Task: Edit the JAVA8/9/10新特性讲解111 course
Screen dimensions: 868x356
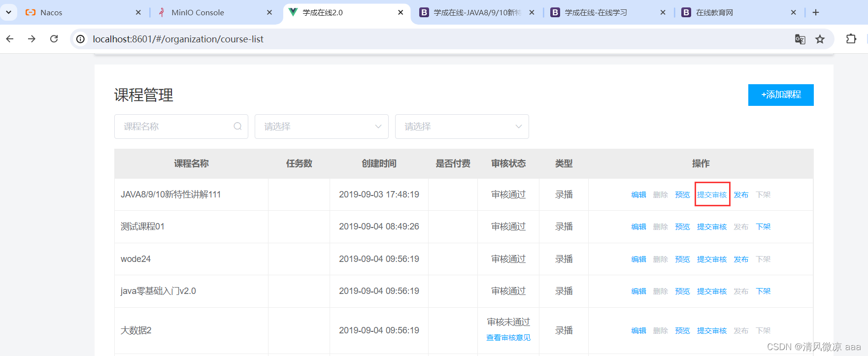Action: pyautogui.click(x=638, y=194)
